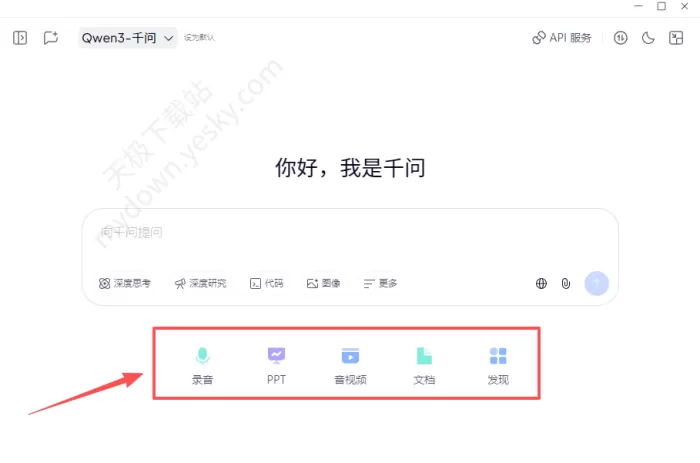The width and height of the screenshot is (700, 463).
Task: Focus the 向千问提问 input field
Action: point(350,239)
